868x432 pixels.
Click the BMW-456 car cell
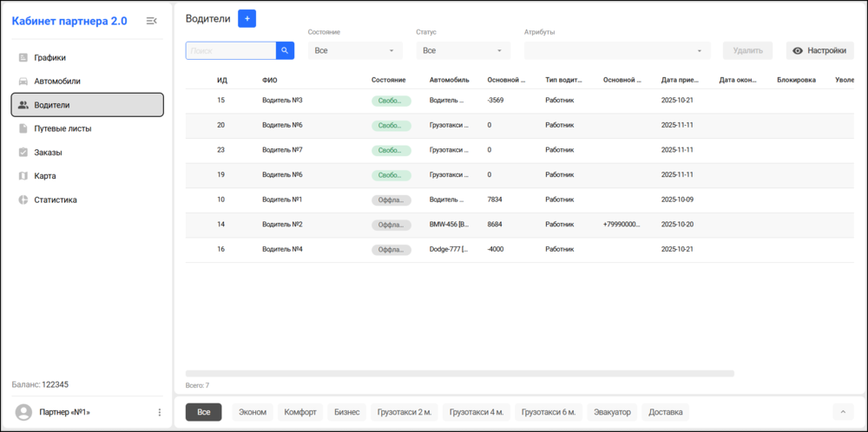coord(450,225)
